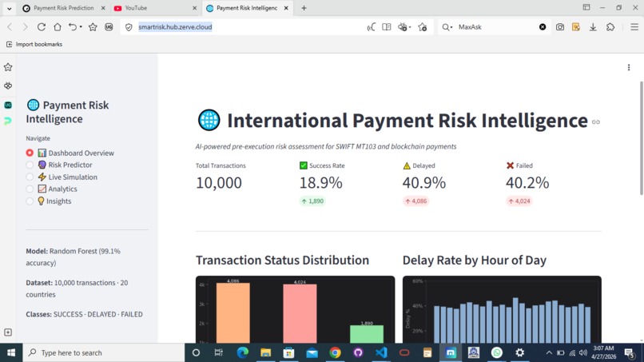Open the search engine selector dropdown
The image size is (644, 362).
point(447,27)
